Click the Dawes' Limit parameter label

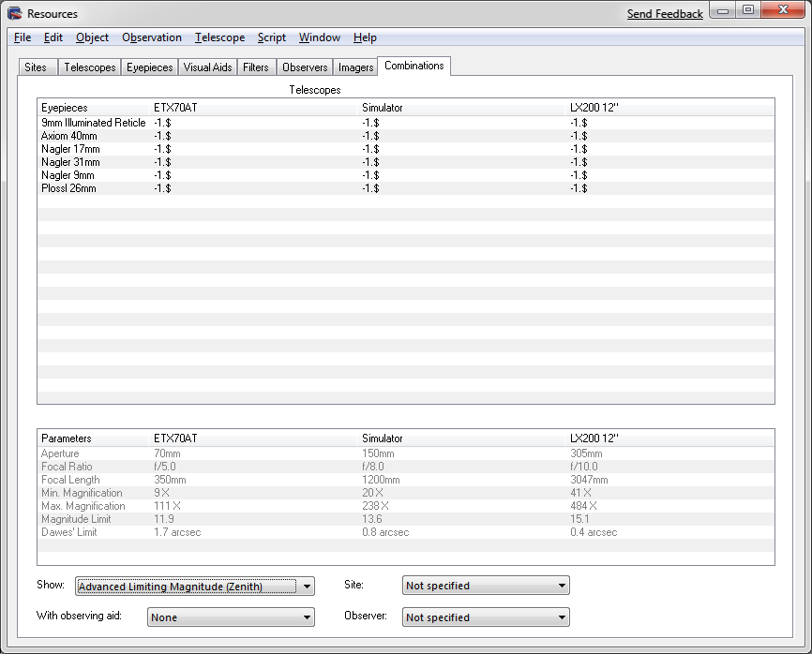68,532
